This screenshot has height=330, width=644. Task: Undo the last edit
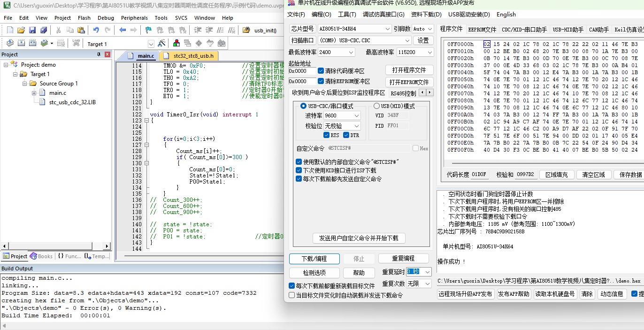[96, 30]
